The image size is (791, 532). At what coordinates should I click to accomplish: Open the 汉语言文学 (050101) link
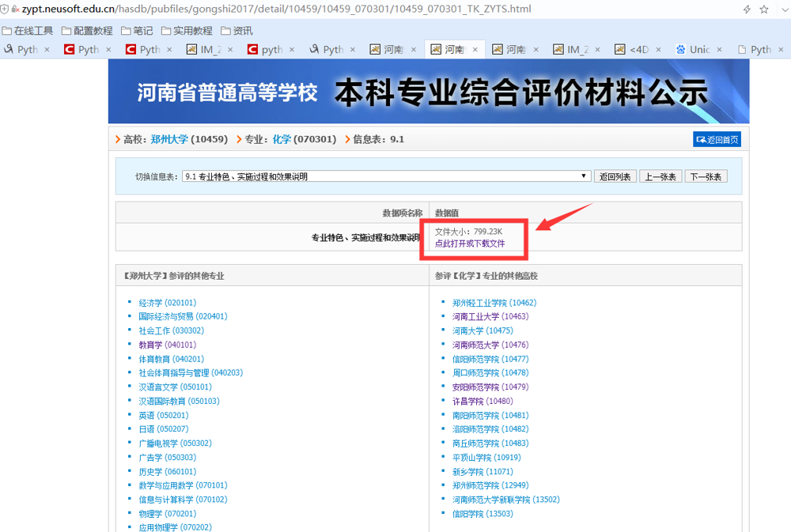175,387
